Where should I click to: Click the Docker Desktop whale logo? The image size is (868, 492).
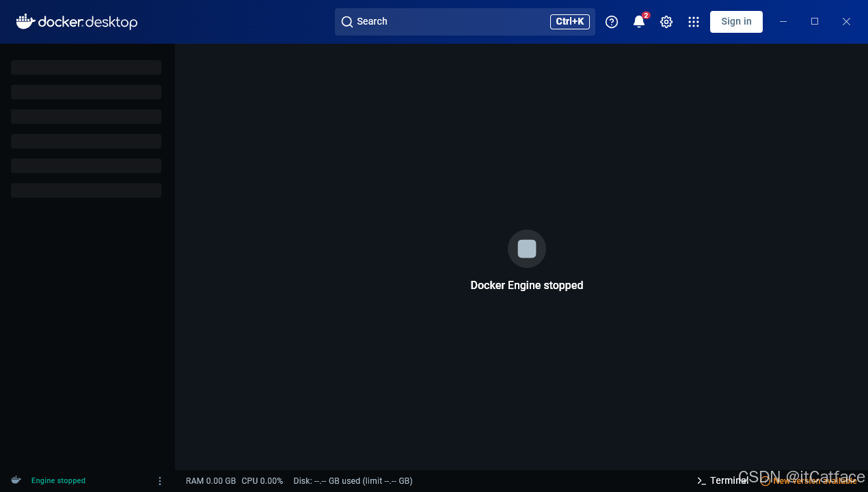77,22
